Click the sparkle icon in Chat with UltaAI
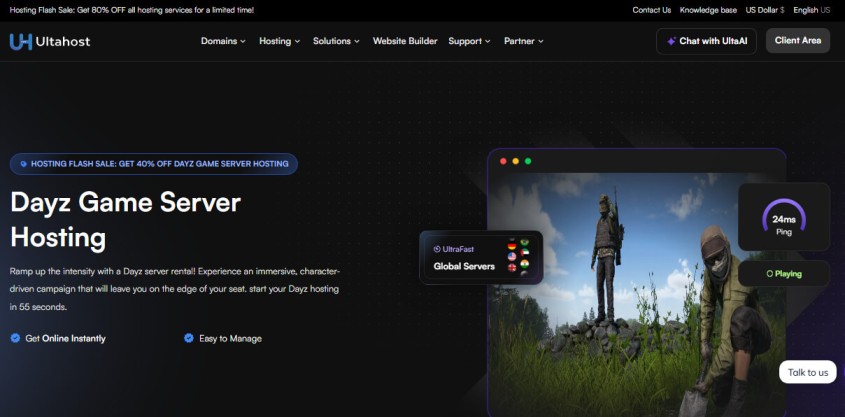 pos(670,41)
